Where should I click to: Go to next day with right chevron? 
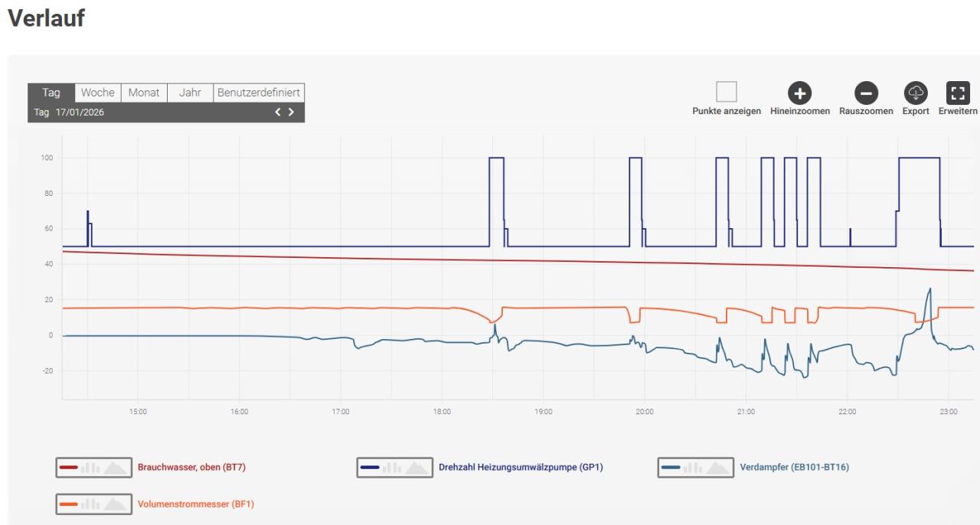click(x=291, y=112)
